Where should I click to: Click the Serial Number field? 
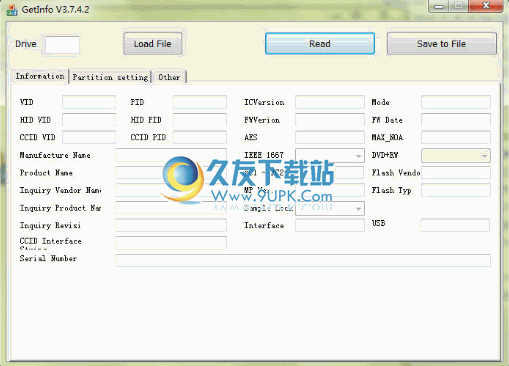click(303, 260)
